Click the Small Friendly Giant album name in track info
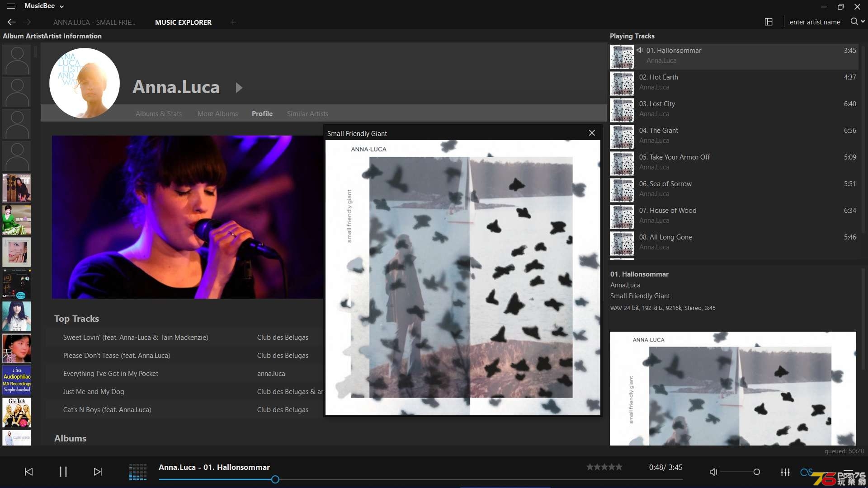868x488 pixels. point(640,296)
